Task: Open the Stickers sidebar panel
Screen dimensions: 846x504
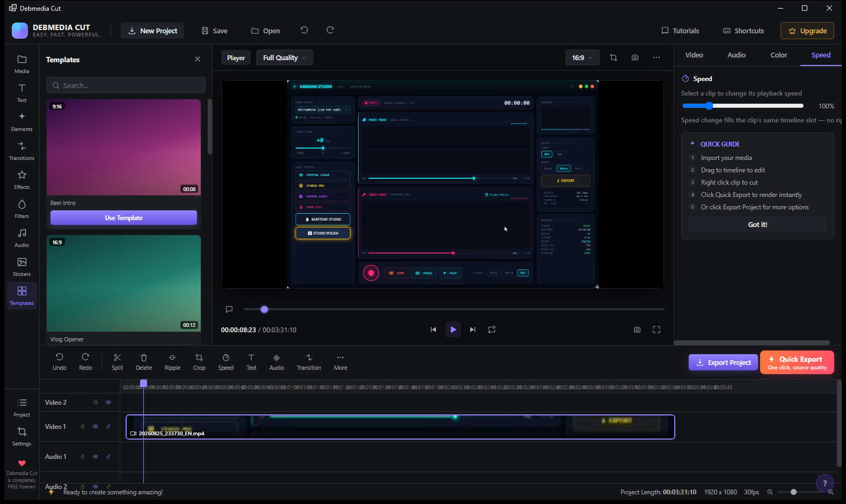Action: (x=22, y=267)
